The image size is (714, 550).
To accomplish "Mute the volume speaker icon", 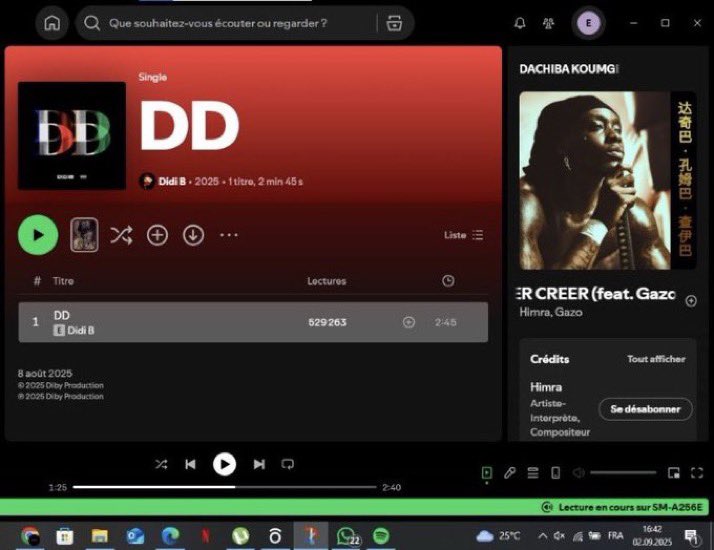I will click(578, 473).
